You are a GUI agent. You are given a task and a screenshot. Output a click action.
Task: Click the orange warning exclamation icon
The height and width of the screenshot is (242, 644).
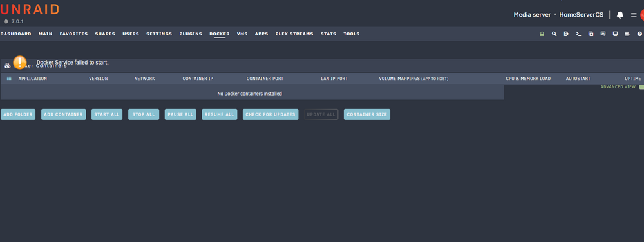tap(20, 63)
